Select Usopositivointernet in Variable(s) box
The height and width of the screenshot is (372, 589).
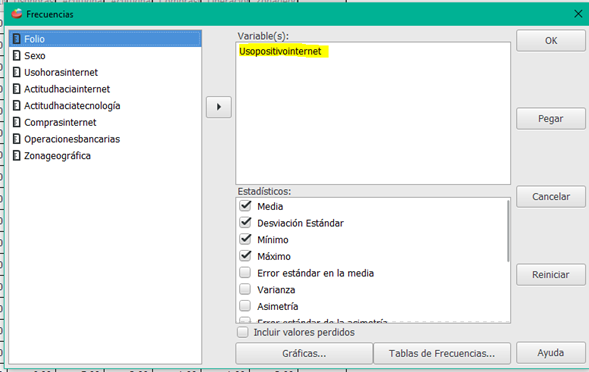pyautogui.click(x=280, y=51)
